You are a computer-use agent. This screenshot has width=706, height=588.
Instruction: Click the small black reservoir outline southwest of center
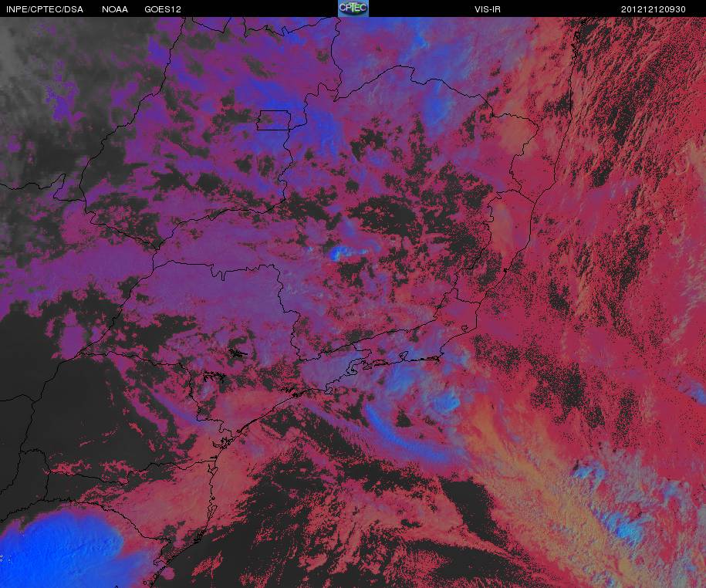point(238,353)
